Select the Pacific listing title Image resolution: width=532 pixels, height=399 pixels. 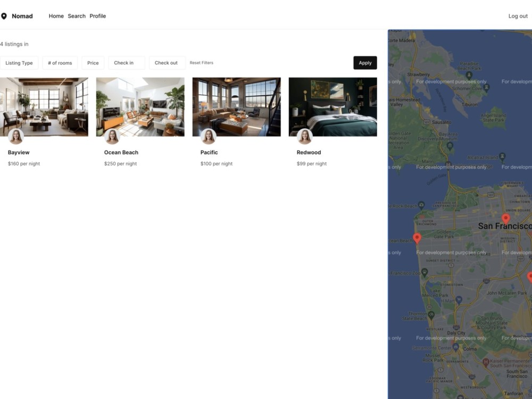pos(209,152)
